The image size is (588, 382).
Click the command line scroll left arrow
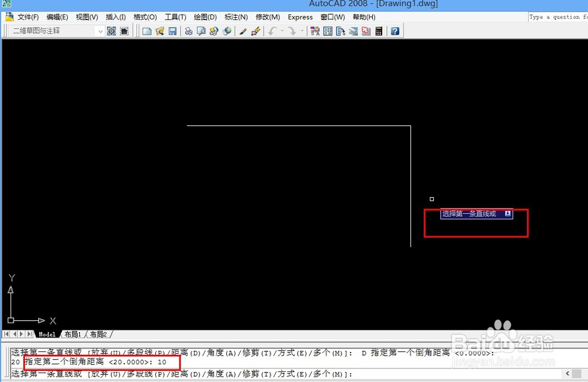tap(567, 374)
